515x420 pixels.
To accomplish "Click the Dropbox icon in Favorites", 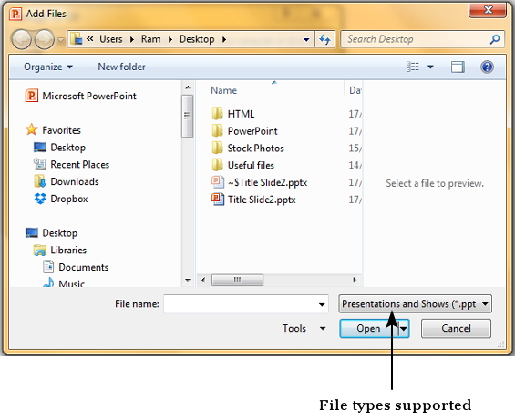I will (40, 199).
